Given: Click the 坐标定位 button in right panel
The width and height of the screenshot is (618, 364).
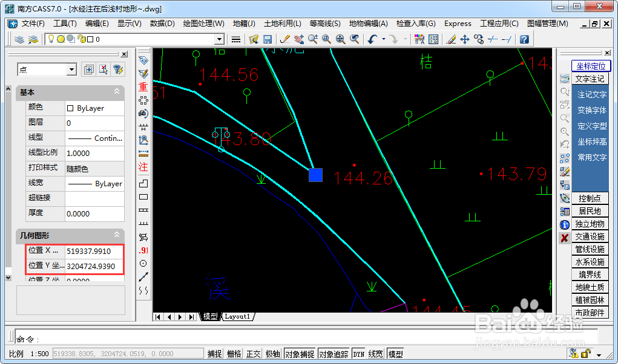Looking at the screenshot, I should click(x=591, y=66).
